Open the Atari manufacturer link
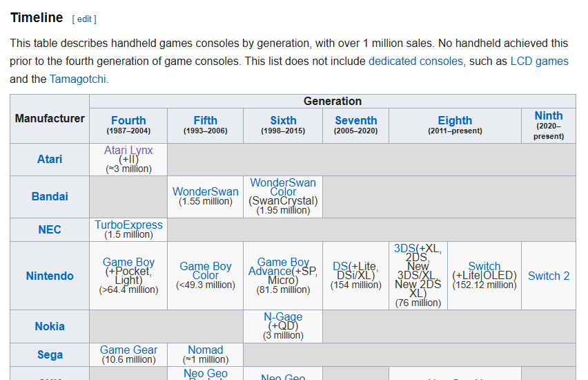This screenshot has height=380, width=588. (50, 159)
